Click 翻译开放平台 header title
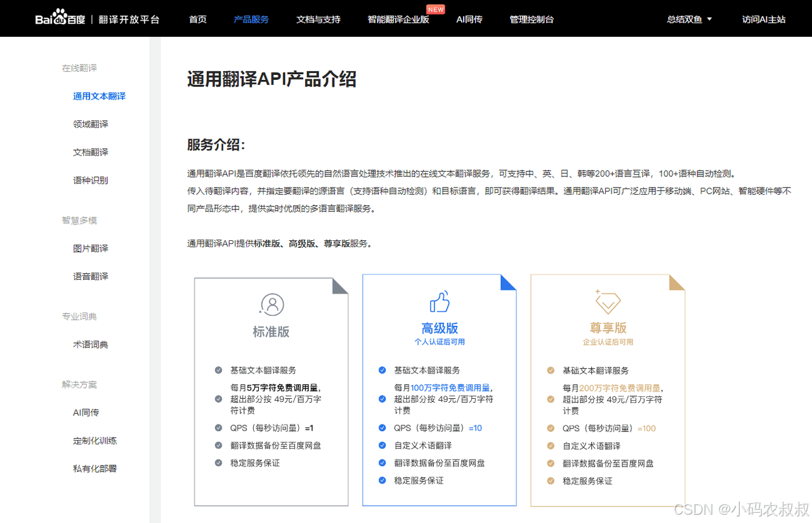The height and width of the screenshot is (523, 812). (130, 20)
